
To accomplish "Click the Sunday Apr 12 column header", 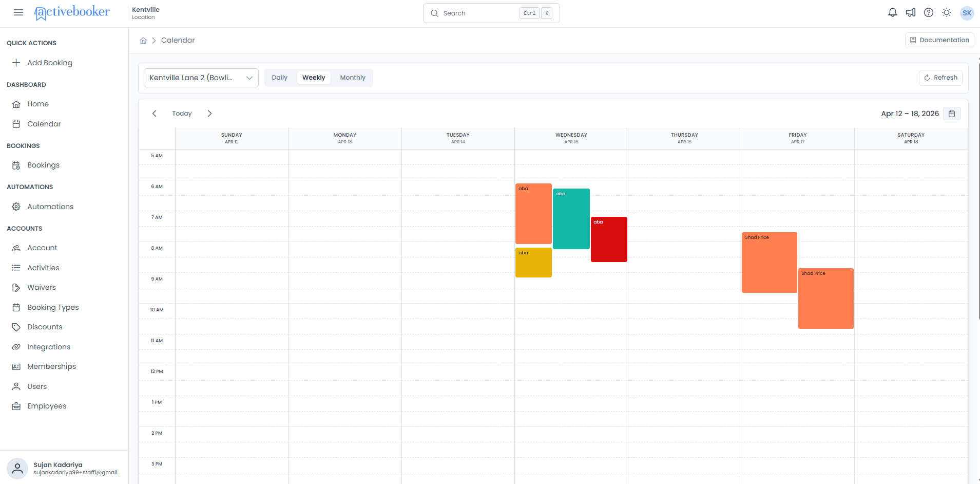I will point(232,138).
